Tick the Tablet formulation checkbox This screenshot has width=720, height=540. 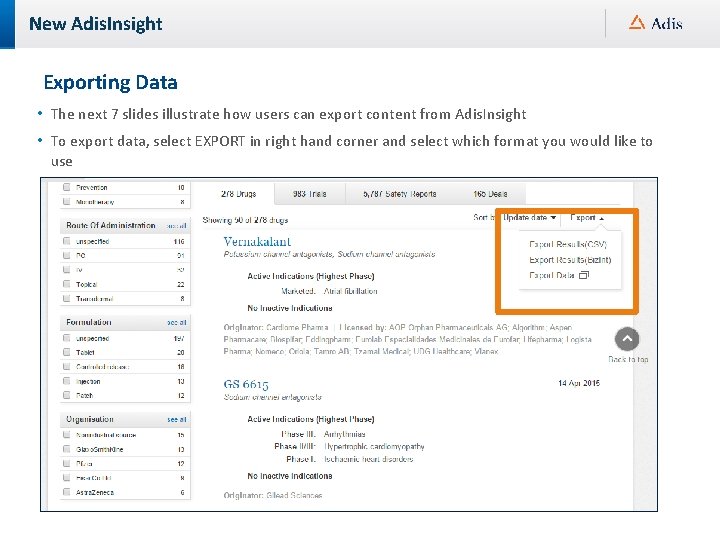[x=67, y=352]
